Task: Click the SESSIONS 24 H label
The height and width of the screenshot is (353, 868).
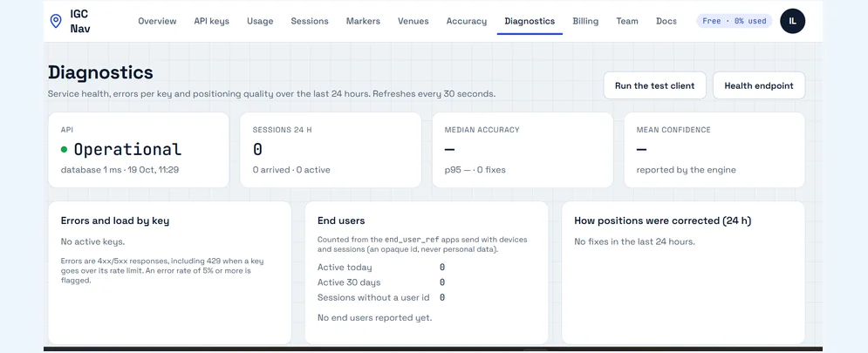Action: click(282, 130)
